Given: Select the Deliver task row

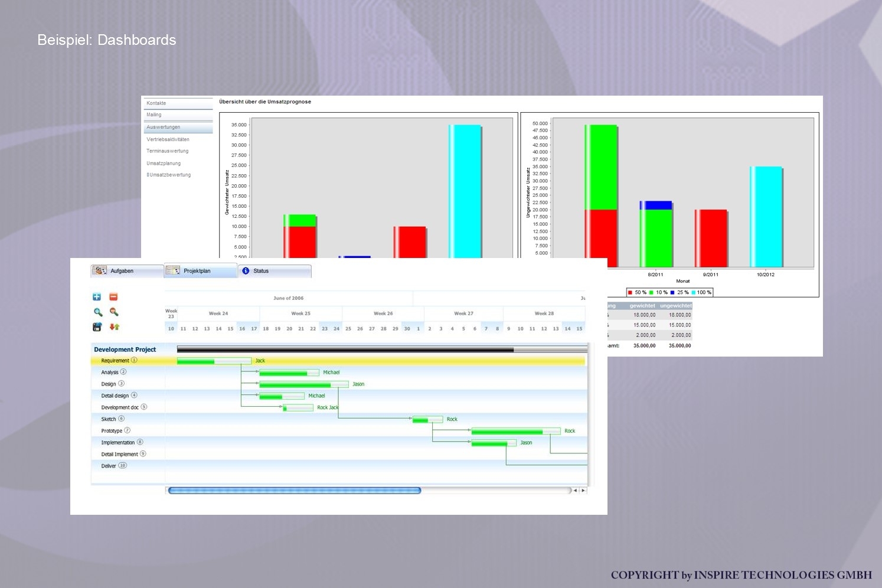Looking at the screenshot, I should point(339,466).
